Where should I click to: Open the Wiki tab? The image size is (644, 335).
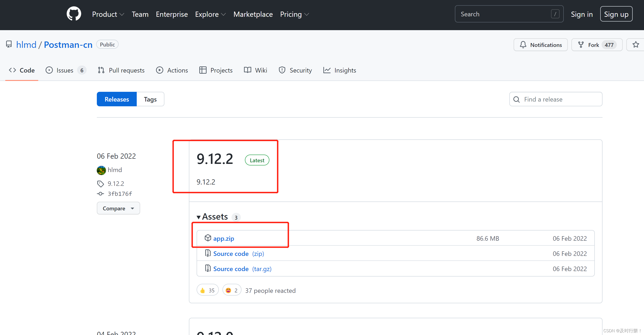256,70
